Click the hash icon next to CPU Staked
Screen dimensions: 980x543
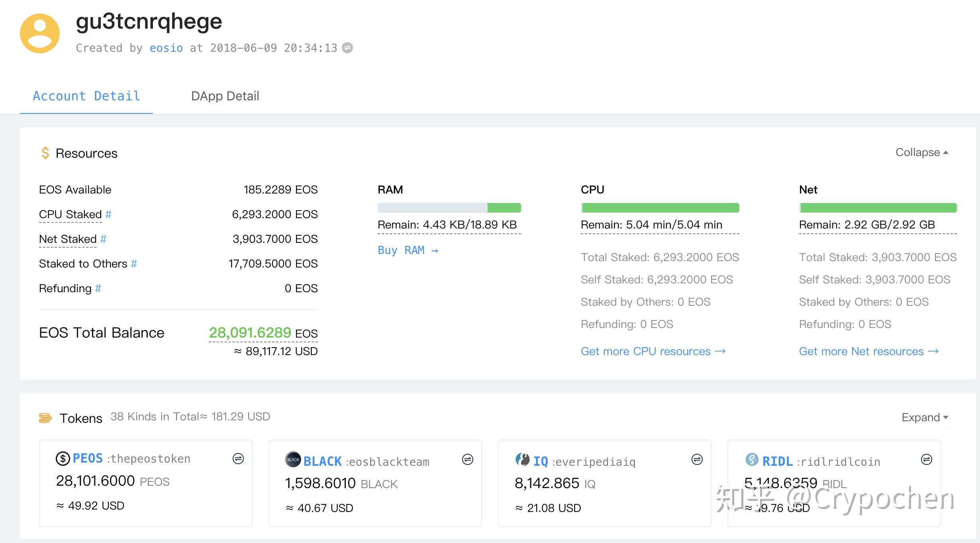click(x=108, y=214)
